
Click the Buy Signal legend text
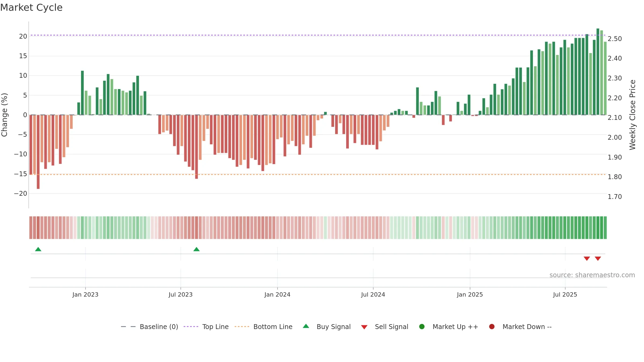pyautogui.click(x=334, y=327)
